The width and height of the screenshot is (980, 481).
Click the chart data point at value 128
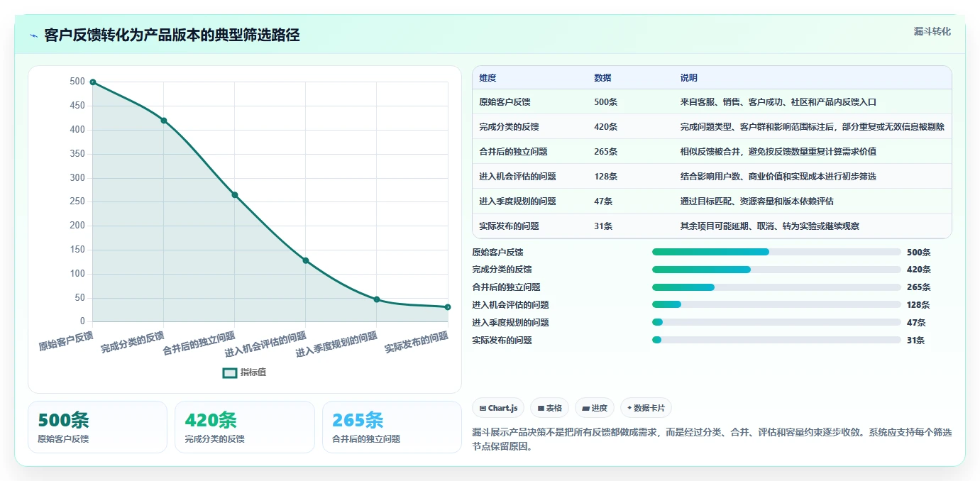click(x=306, y=260)
